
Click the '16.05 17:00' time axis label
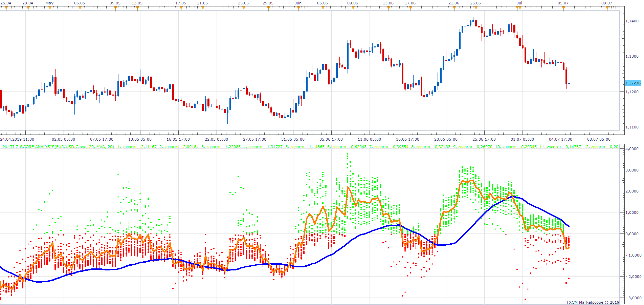click(178, 139)
